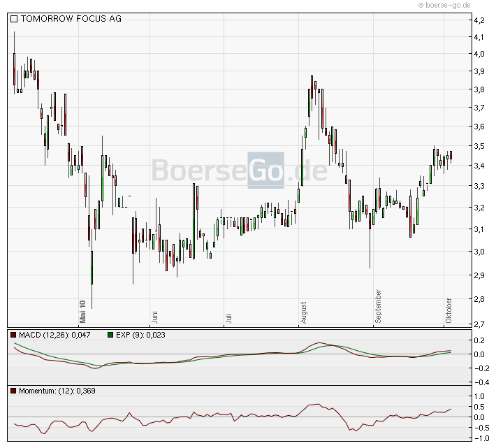
Task: Click the Juli axis label
Action: (x=228, y=318)
